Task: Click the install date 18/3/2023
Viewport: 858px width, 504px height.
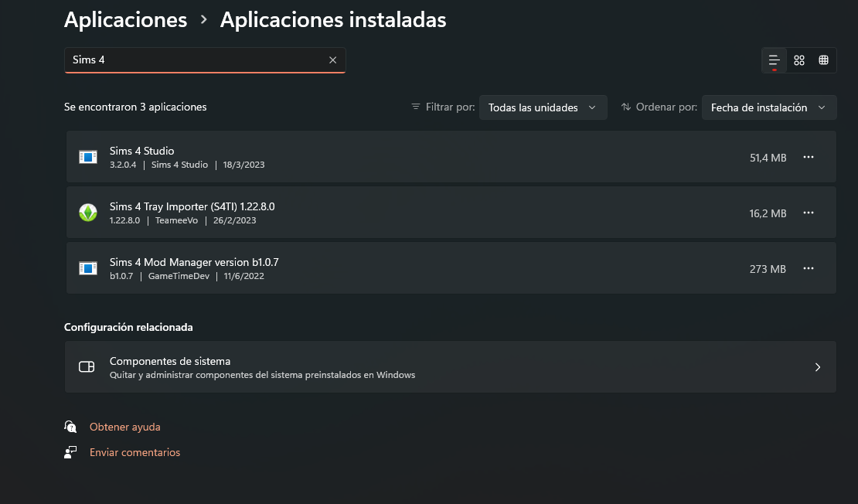Action: (243, 165)
